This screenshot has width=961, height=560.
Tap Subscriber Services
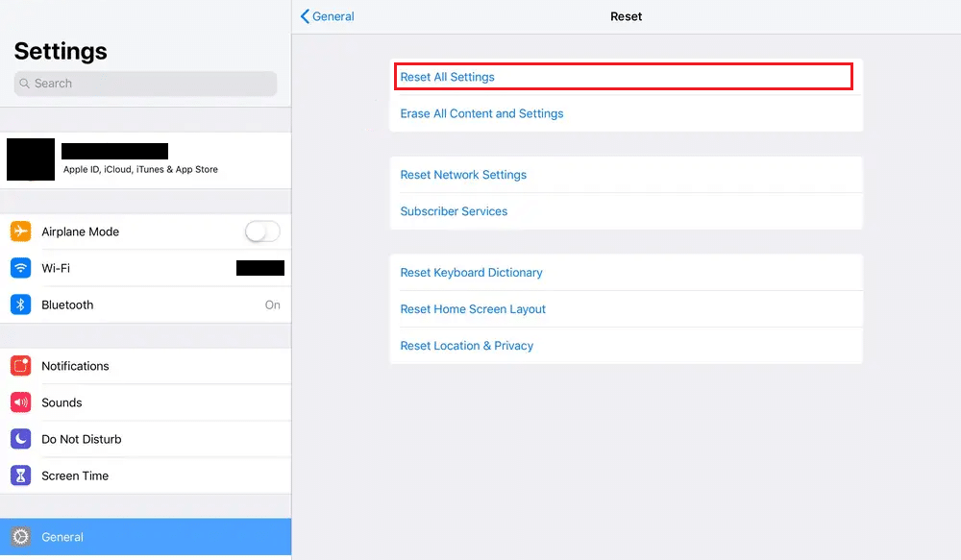tap(626, 211)
